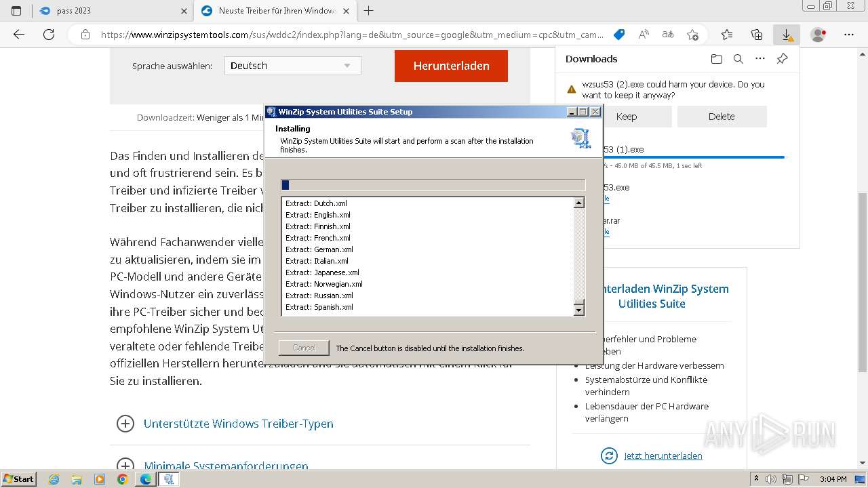Select the Extract: German.xml log line

319,249
